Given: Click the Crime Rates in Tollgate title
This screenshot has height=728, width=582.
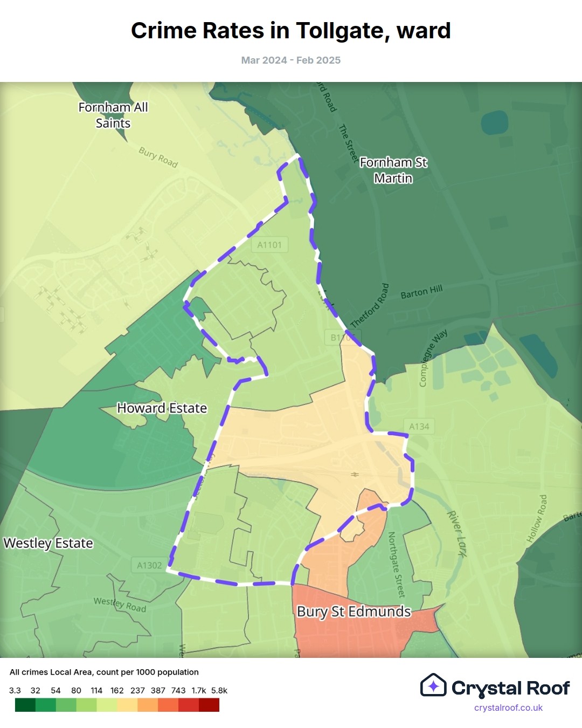Looking at the screenshot, I should 291,31.
